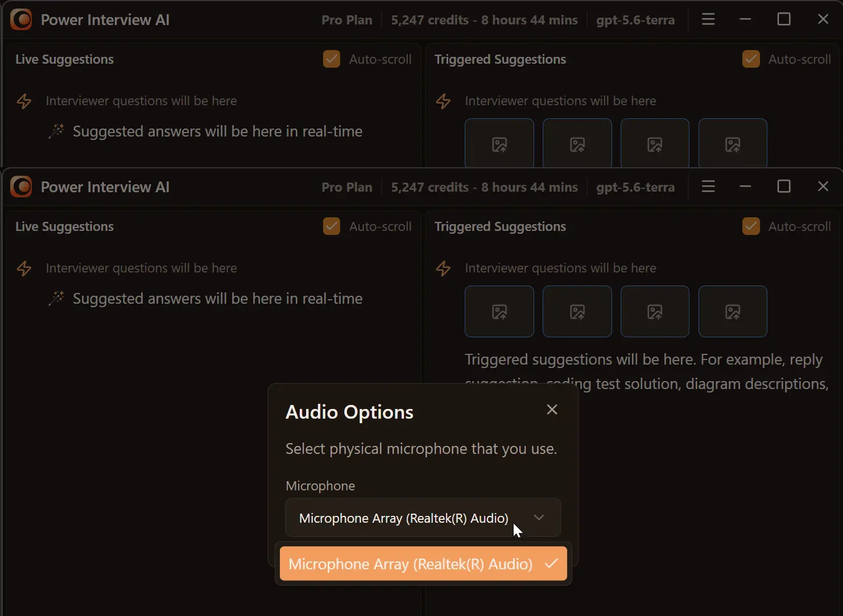Click gpt-5.6-terra model label in front window

[635, 187]
